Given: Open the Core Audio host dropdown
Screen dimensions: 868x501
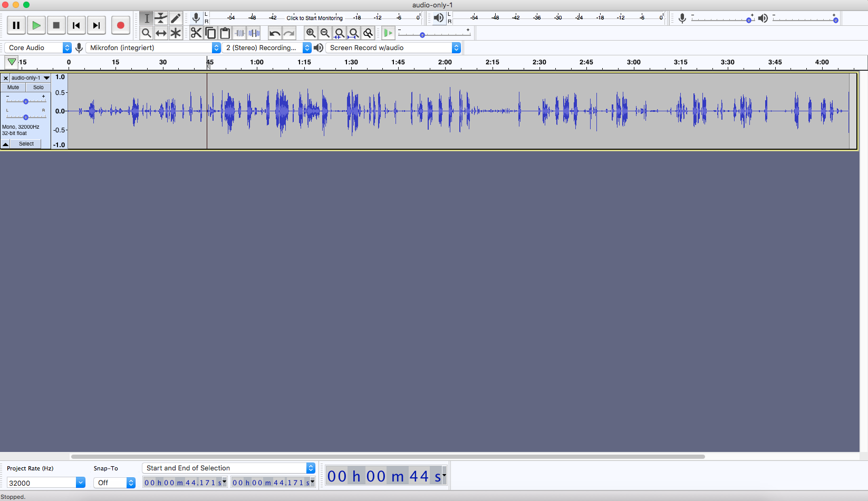Looking at the screenshot, I should 38,47.
